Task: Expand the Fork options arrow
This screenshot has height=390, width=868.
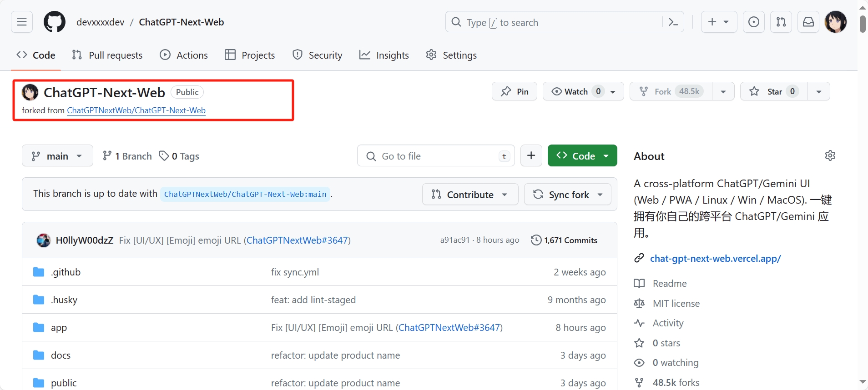Action: (723, 91)
